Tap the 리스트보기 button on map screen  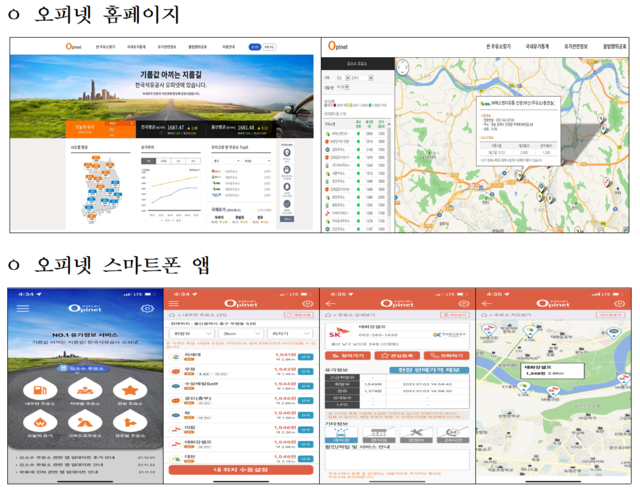coord(611,315)
